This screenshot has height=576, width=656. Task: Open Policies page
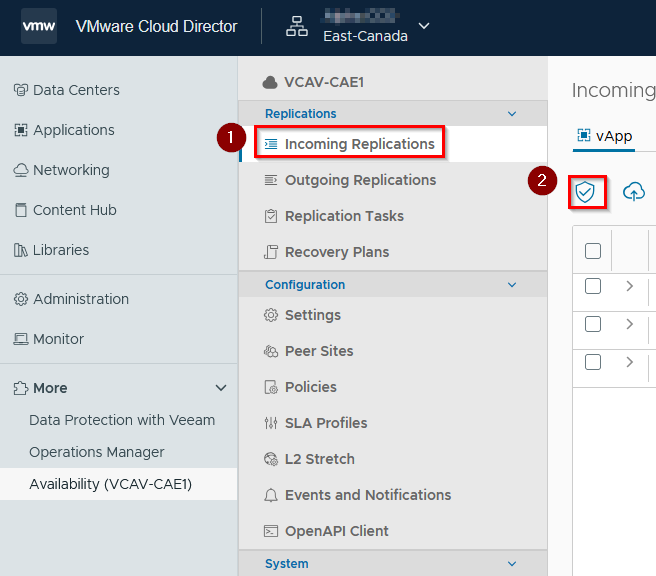click(310, 387)
